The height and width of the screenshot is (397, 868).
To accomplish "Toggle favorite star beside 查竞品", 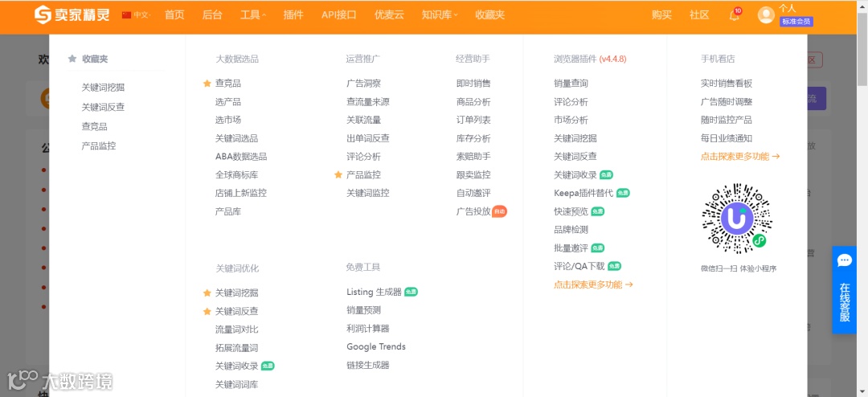I will coord(207,84).
